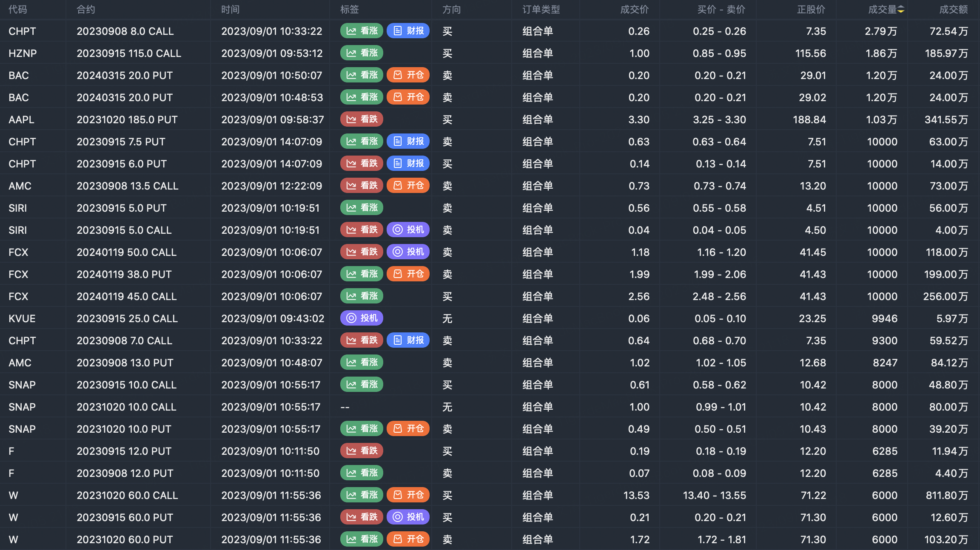Click 开仓 tag on W 60.0 CALL row
Screen dimensions: 980x550
pos(408,495)
